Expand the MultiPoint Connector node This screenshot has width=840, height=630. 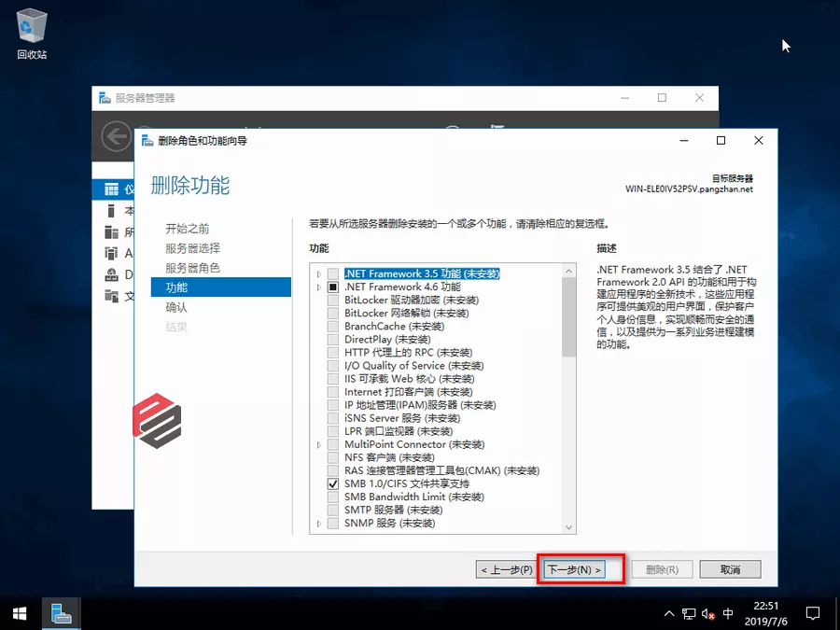point(319,445)
